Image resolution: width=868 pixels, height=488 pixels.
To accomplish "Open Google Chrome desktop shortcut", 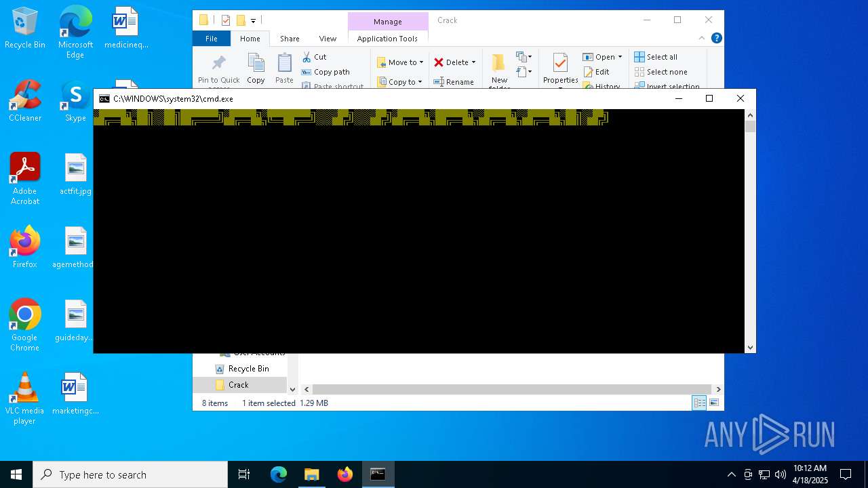I will click(25, 325).
